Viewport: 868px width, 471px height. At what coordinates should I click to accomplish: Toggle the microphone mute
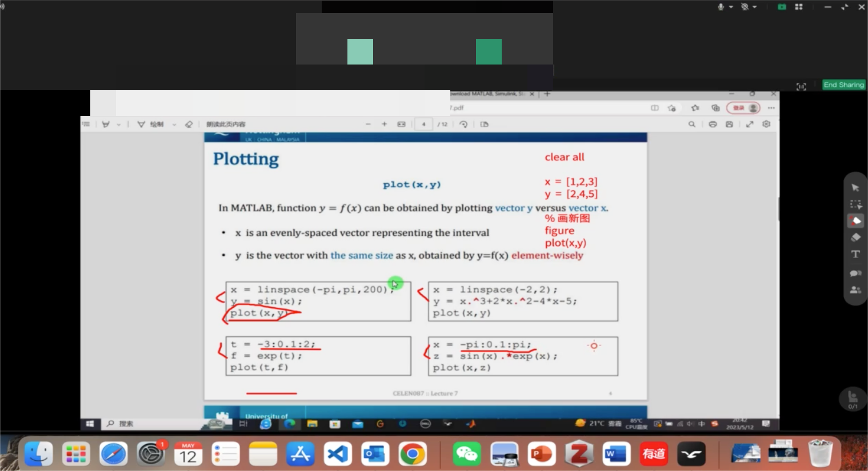coord(721,7)
